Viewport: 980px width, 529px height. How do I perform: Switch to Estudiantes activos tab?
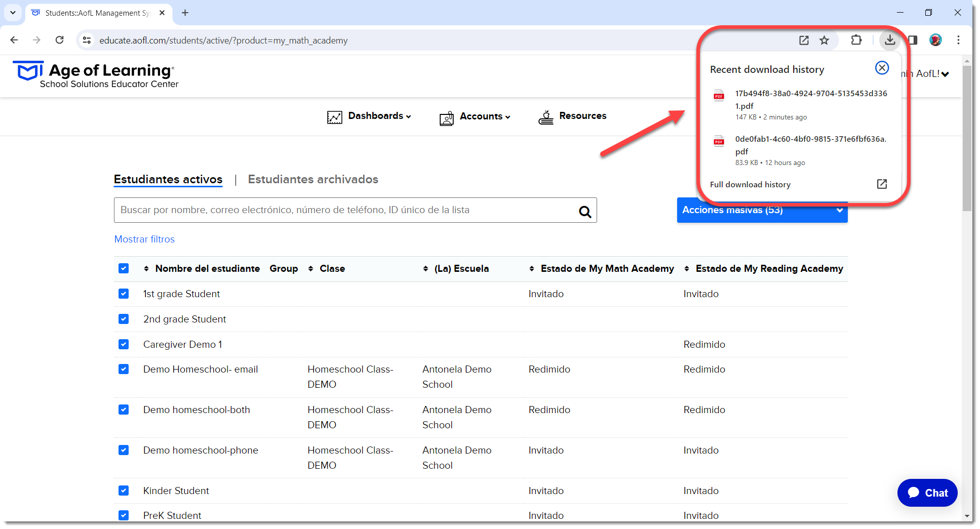tap(168, 179)
